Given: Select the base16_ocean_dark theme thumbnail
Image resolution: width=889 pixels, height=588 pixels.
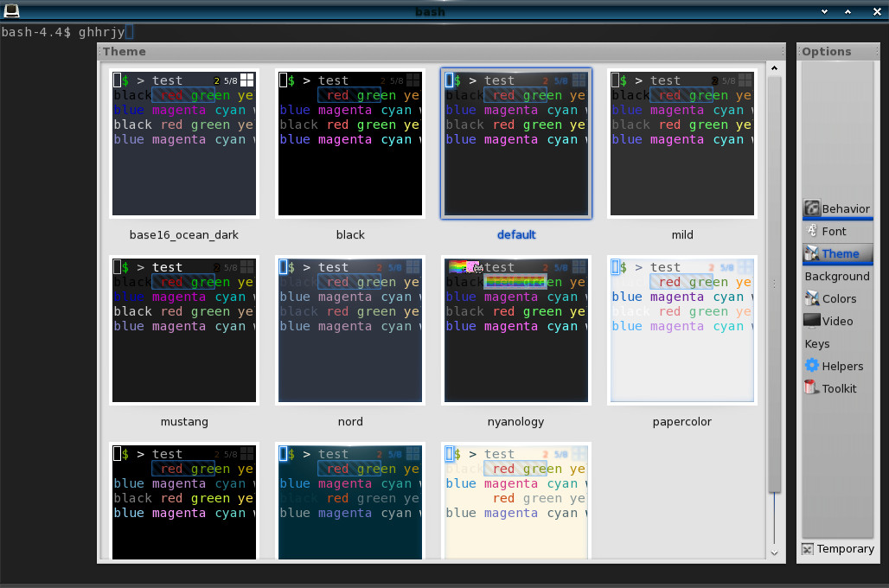Looking at the screenshot, I should pos(184,144).
